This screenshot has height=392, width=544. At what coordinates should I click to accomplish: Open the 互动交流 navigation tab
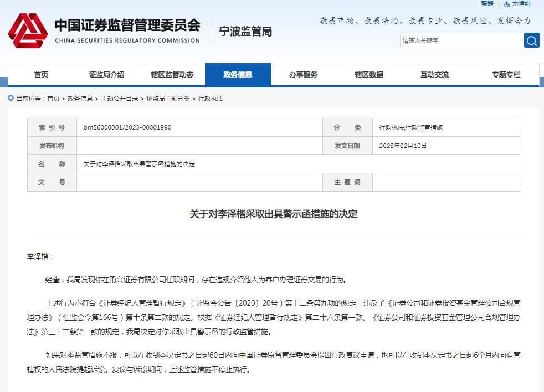(x=434, y=75)
